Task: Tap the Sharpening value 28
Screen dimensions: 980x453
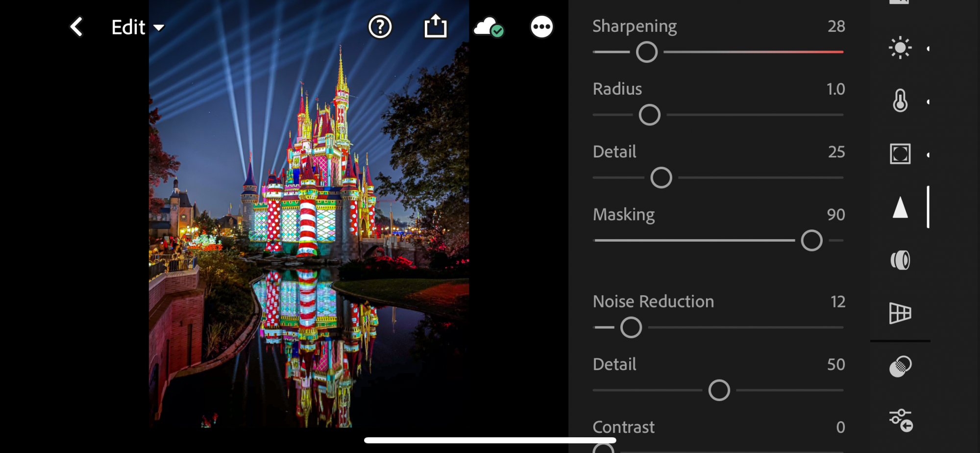Action: coord(836,26)
